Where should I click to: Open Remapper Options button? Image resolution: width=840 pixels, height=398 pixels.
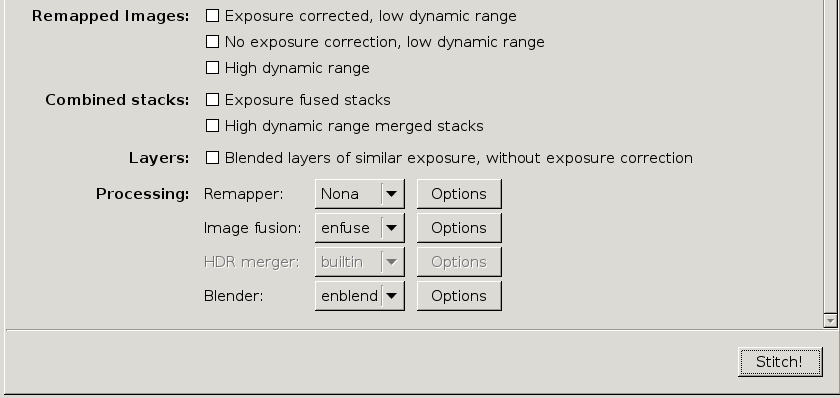(459, 194)
